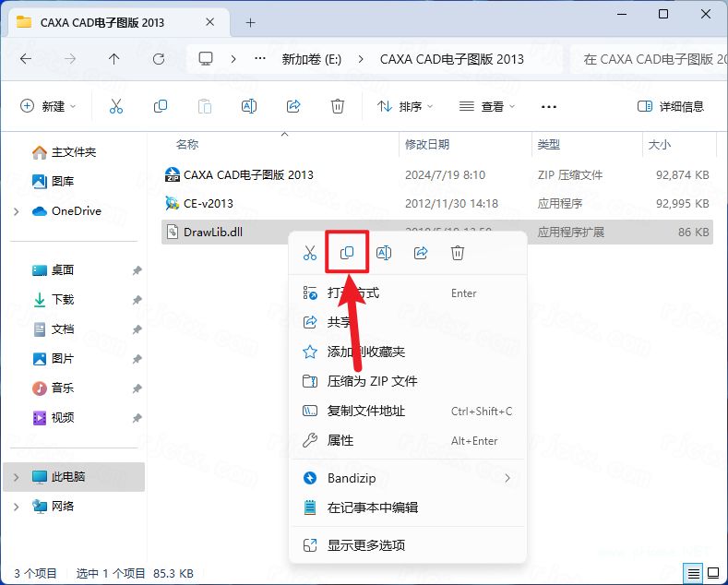Open the '...' see more toolbar menu
This screenshot has width=728, height=585.
[x=549, y=107]
